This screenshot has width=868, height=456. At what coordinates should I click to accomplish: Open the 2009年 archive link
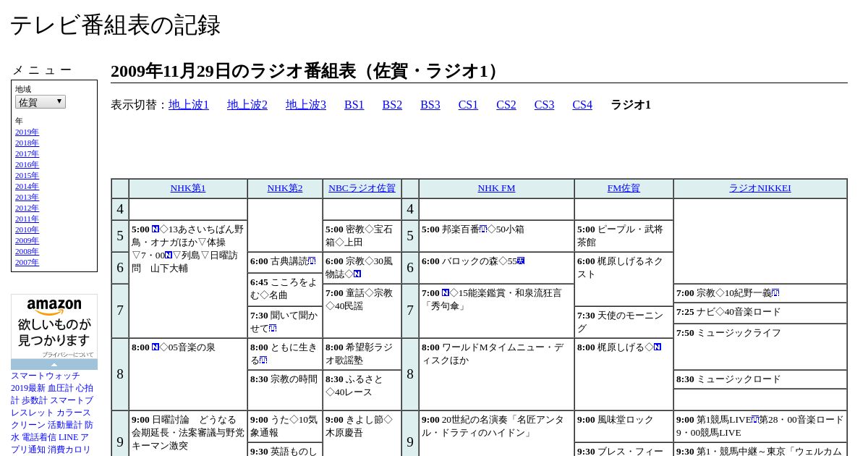(x=27, y=240)
